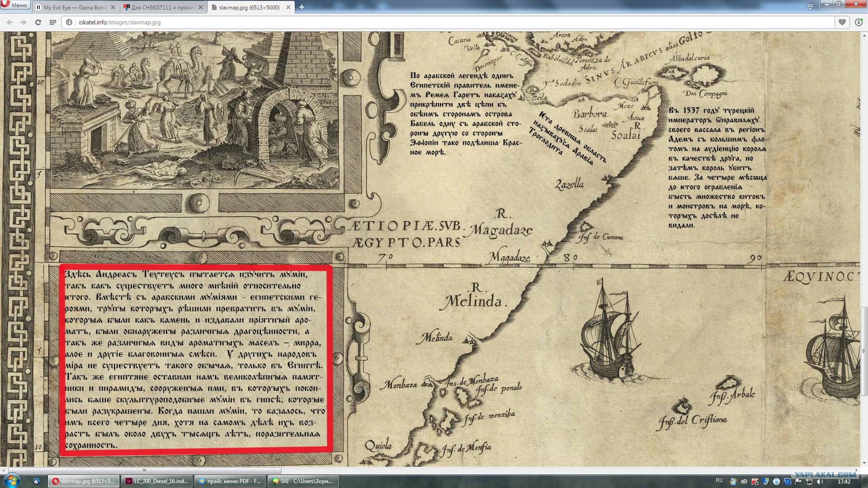
Task: Open the Windows Start menu
Action: click(x=12, y=481)
